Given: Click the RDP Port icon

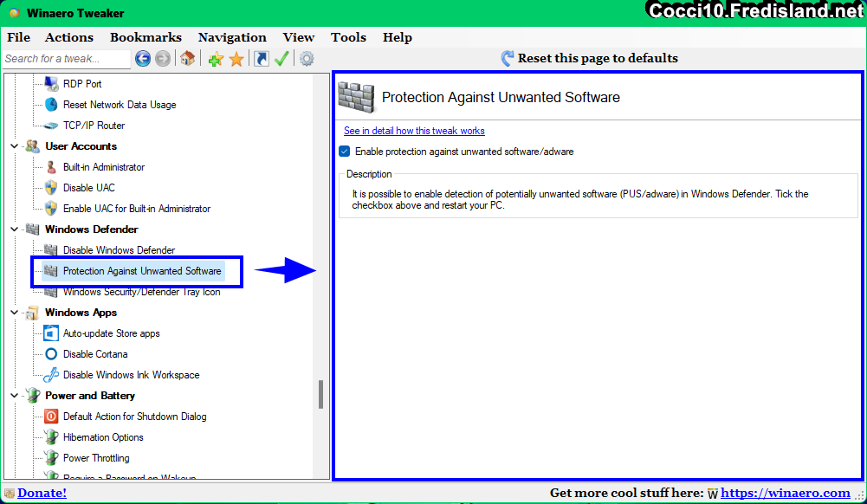Looking at the screenshot, I should 51,83.
